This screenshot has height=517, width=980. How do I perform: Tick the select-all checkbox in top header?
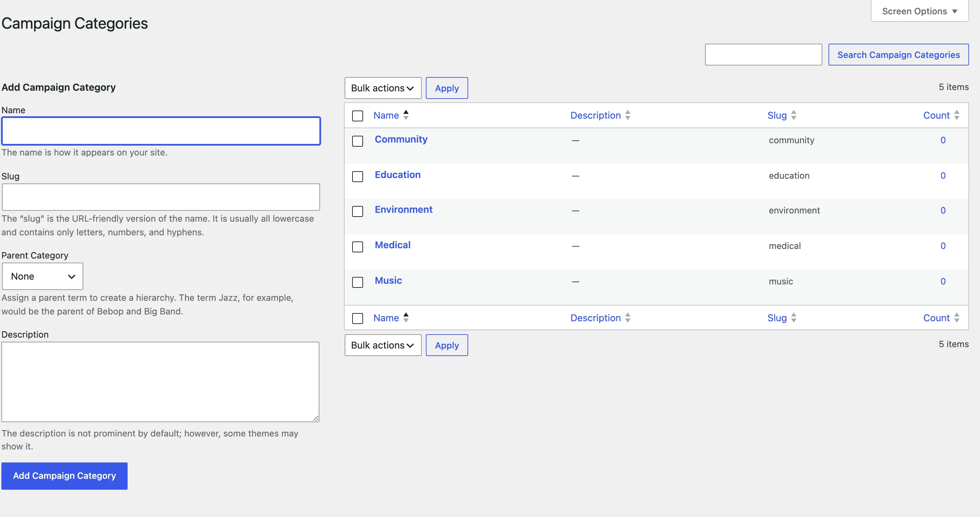tap(358, 116)
